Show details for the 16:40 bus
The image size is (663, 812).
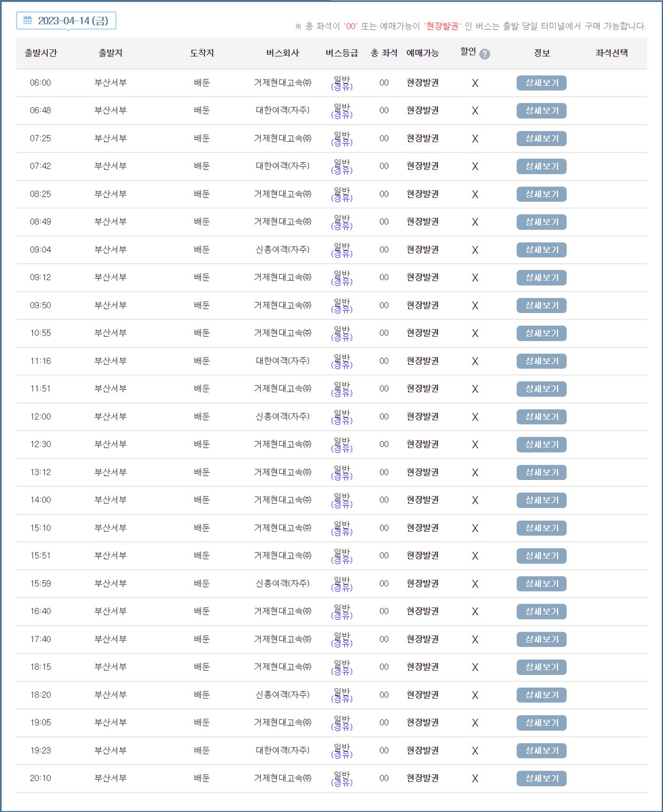pos(541,612)
